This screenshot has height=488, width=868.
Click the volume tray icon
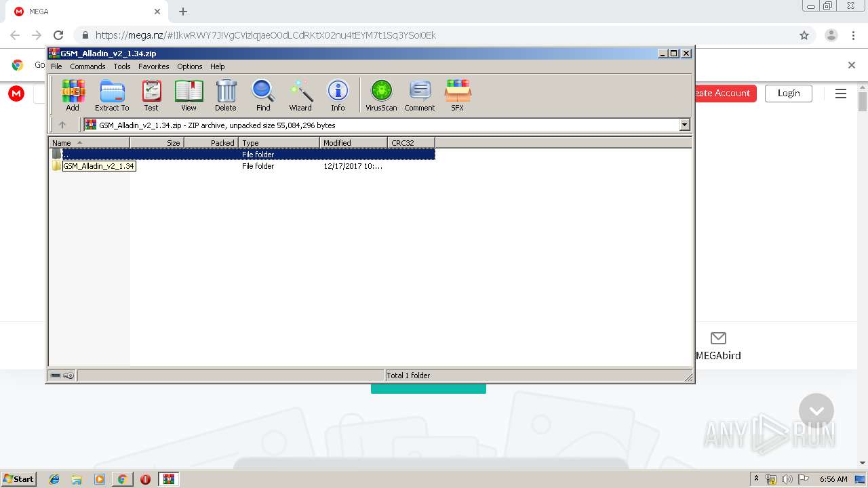pyautogui.click(x=787, y=479)
